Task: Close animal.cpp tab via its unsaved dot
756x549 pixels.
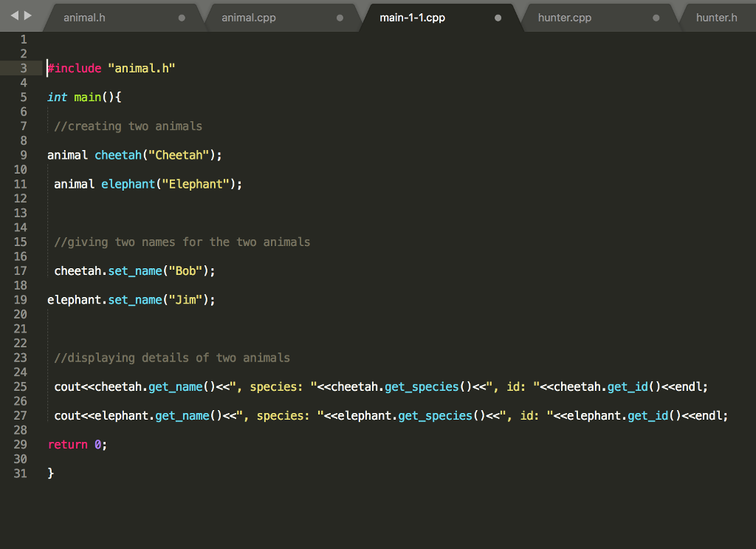Action: pos(340,18)
